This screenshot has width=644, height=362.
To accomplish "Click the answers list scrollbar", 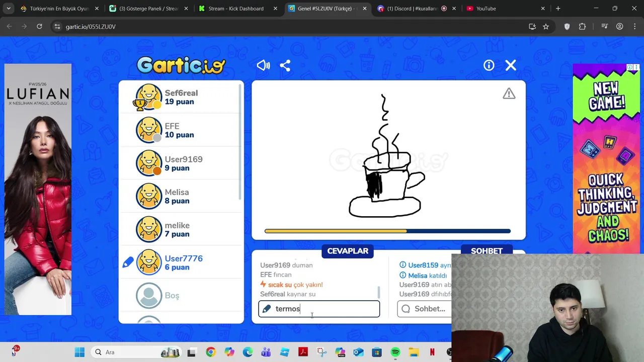I will 379,292.
